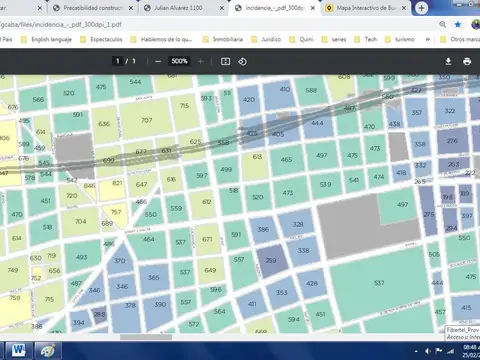Click the 500% zoom level field
The height and width of the screenshot is (360, 480).
pos(179,61)
